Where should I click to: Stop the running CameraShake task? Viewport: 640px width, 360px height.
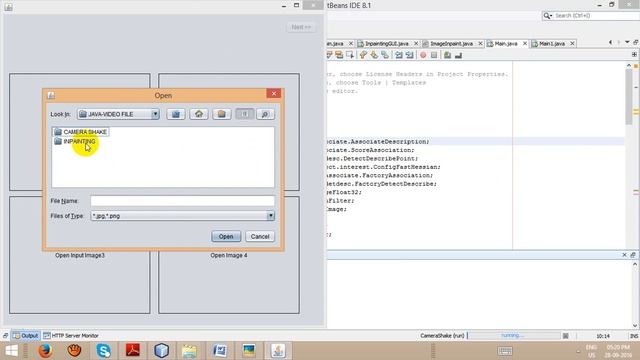click(566, 336)
